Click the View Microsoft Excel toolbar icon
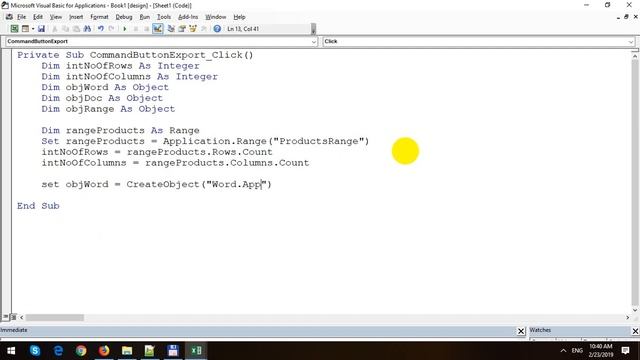Viewport: 640px width, 360px height. 14,29
